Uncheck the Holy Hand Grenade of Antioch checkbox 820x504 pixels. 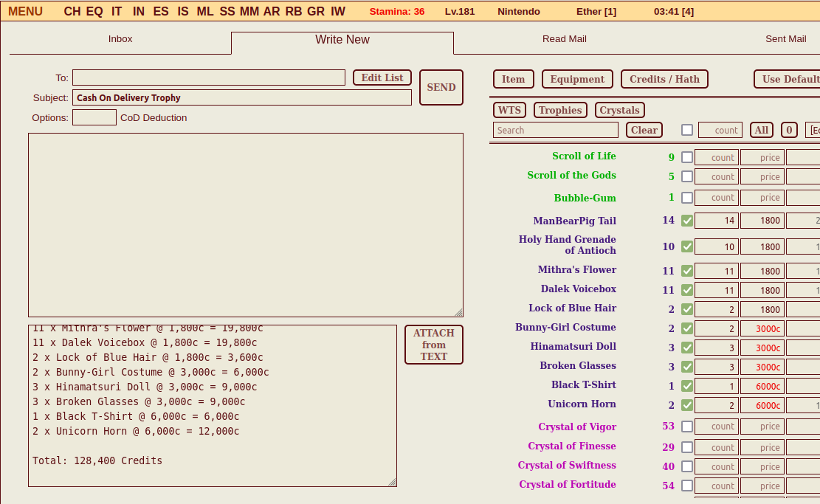687,246
